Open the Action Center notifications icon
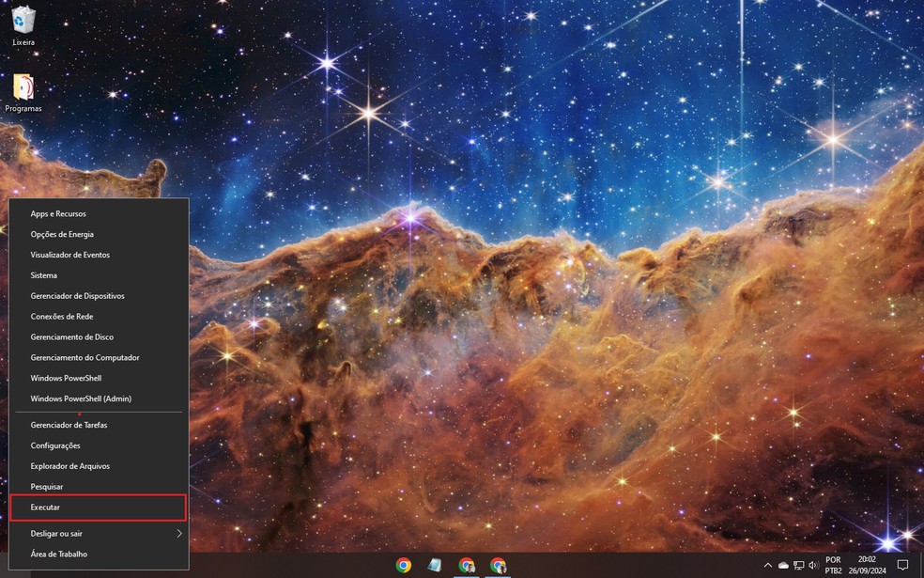Image resolution: width=924 pixels, height=578 pixels. click(902, 565)
